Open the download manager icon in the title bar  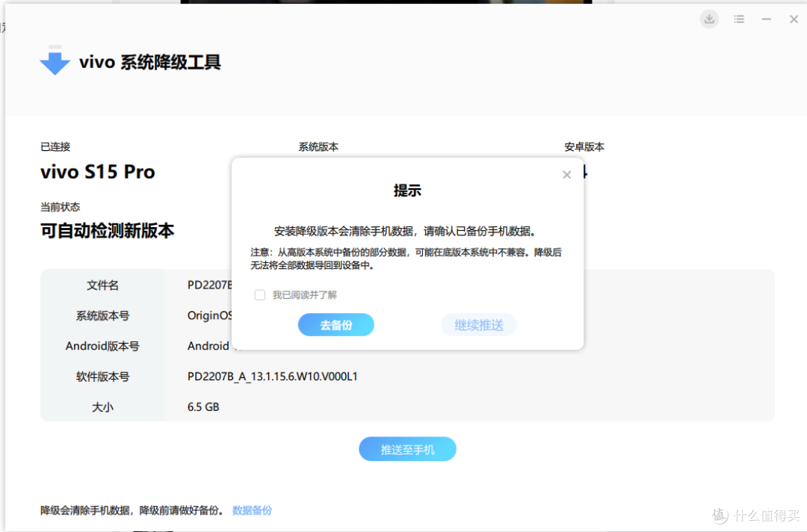709,19
